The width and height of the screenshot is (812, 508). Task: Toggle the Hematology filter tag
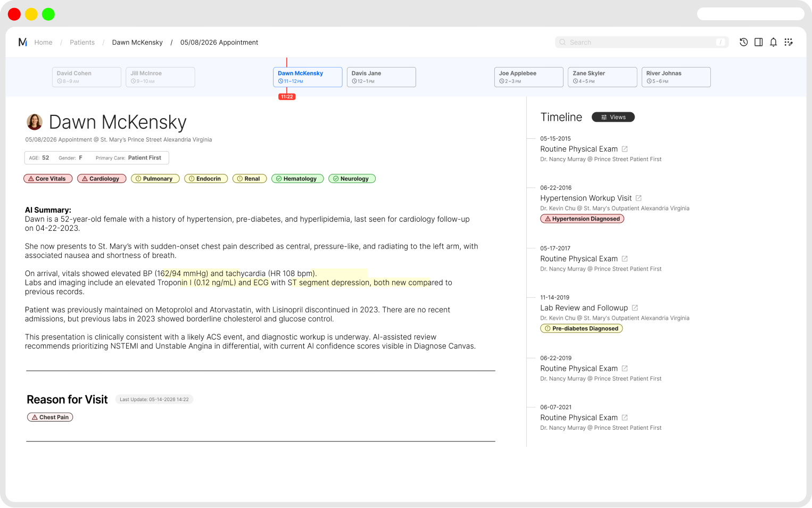[x=297, y=179]
